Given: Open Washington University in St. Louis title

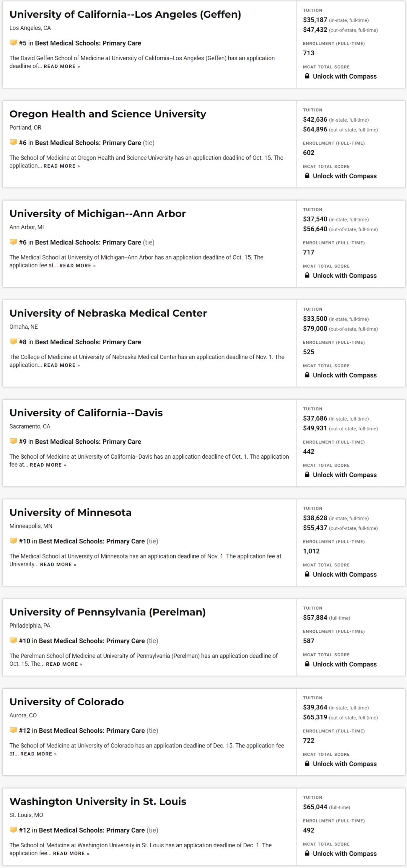Looking at the screenshot, I should (x=98, y=801).
